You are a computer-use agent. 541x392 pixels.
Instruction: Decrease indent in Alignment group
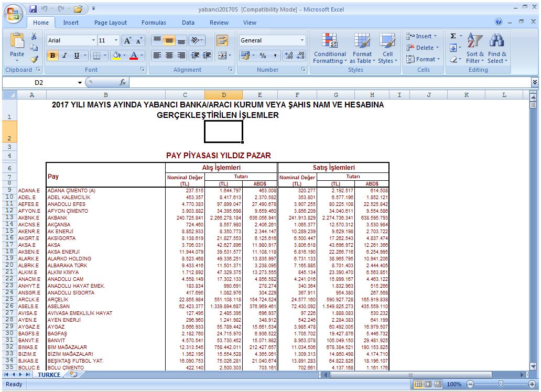click(195, 55)
